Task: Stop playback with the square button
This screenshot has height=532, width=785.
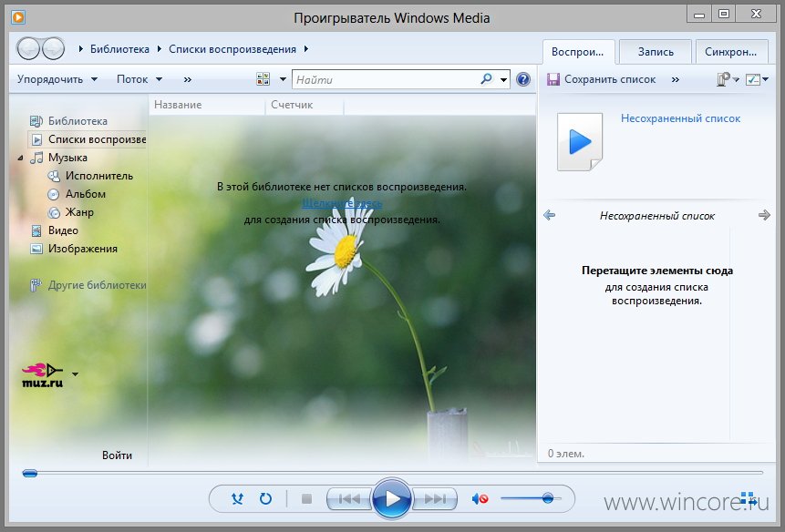Action: 307,498
